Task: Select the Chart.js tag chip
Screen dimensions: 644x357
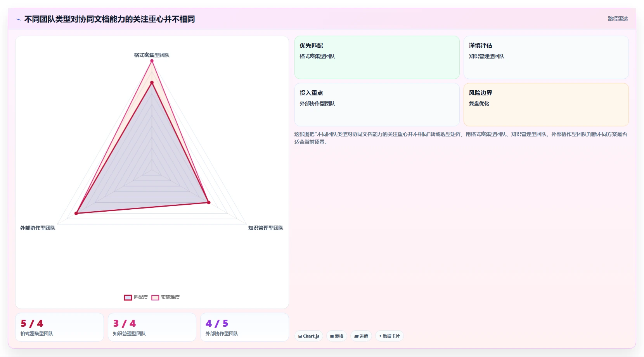Action: [x=309, y=336]
